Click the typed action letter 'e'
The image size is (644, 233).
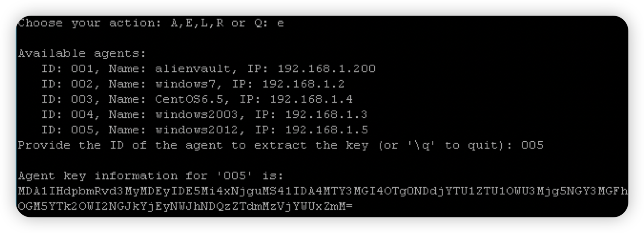click(280, 24)
